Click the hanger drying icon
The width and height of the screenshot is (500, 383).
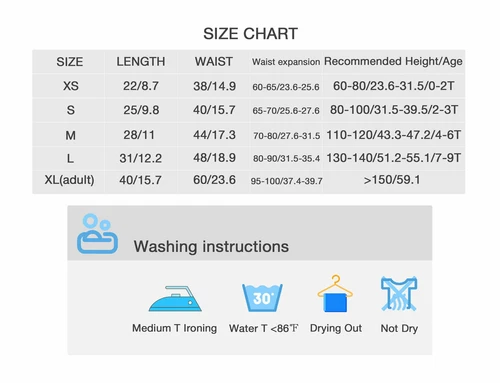[335, 293]
